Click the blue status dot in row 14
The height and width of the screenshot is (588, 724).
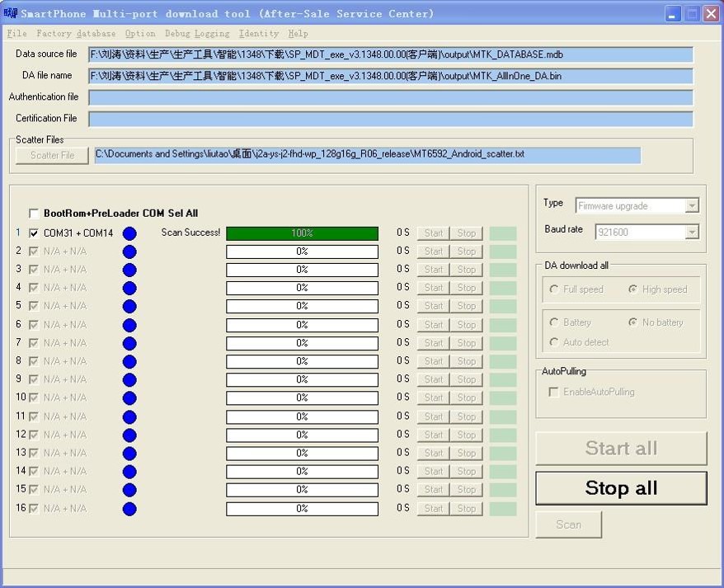tap(129, 472)
